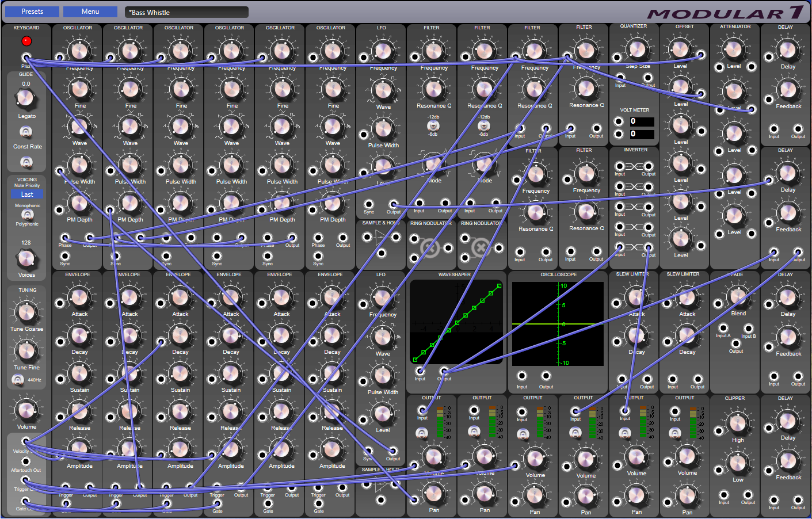This screenshot has height=519, width=812.
Task: Click the Aftertouch Out jack socket
Action: click(x=25, y=461)
